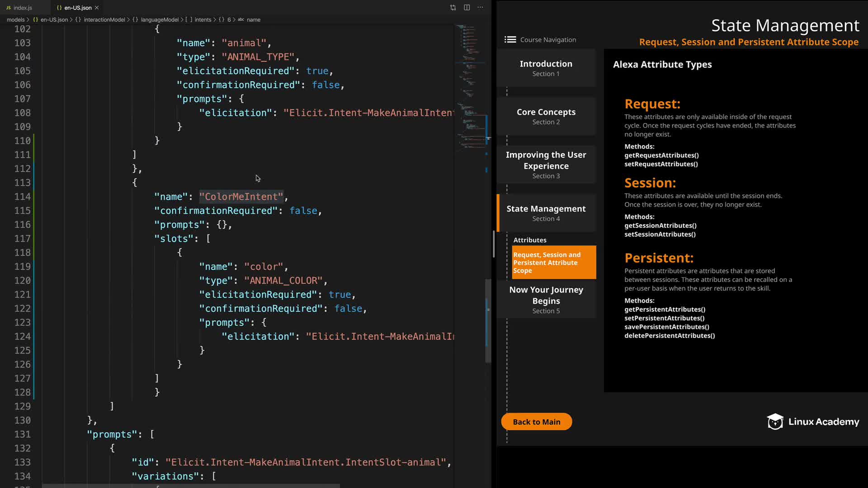The image size is (868, 488).
Task: Open the intents breadcrumb dropdown
Action: (x=203, y=20)
